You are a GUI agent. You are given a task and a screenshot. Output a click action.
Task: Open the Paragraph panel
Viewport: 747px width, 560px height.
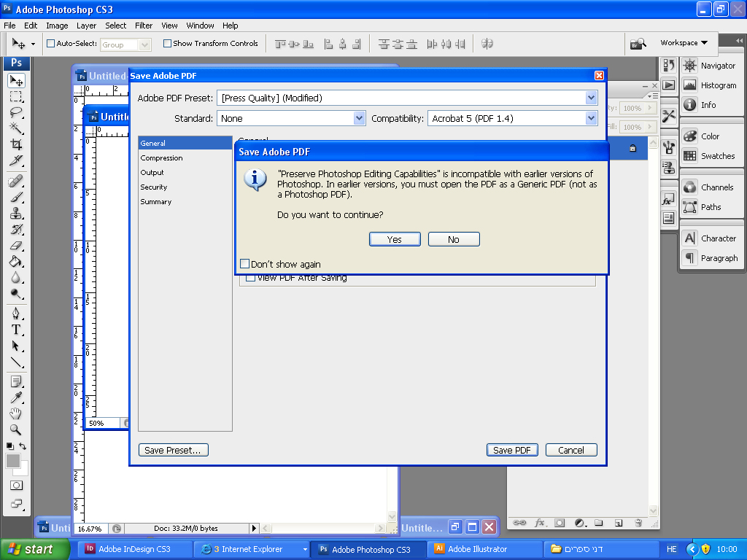pos(710,258)
